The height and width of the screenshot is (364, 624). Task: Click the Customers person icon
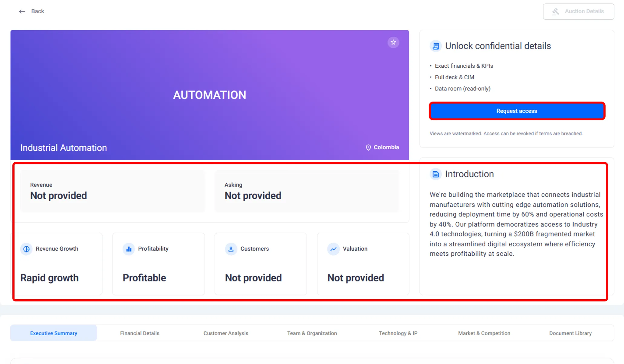(231, 249)
